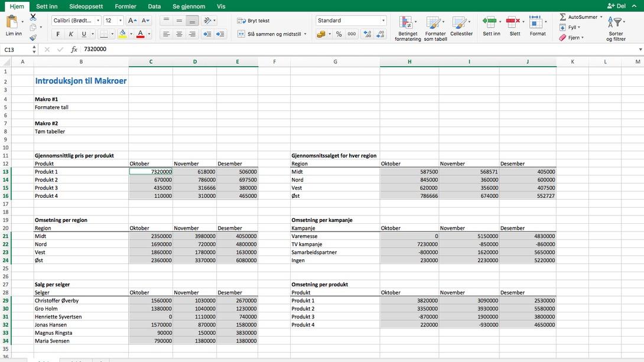Click the percent style icon
Screen dimensions: 644x362
pos(339,34)
